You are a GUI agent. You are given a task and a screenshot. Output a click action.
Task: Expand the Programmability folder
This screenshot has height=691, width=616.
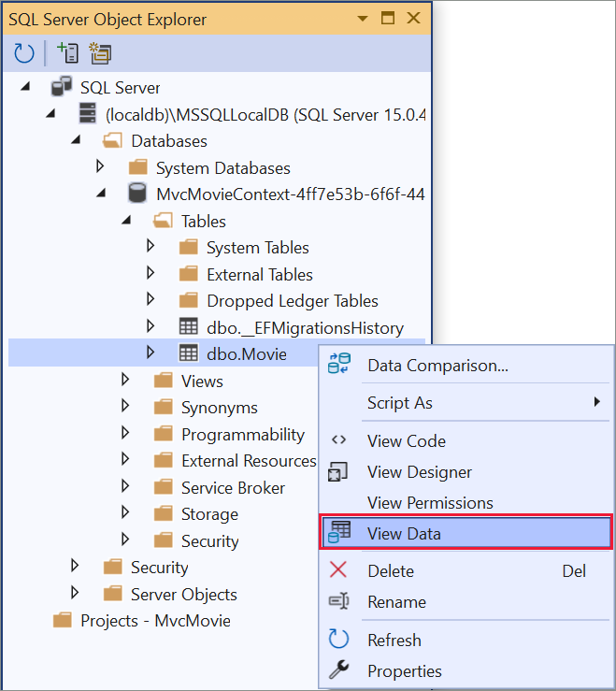(125, 434)
